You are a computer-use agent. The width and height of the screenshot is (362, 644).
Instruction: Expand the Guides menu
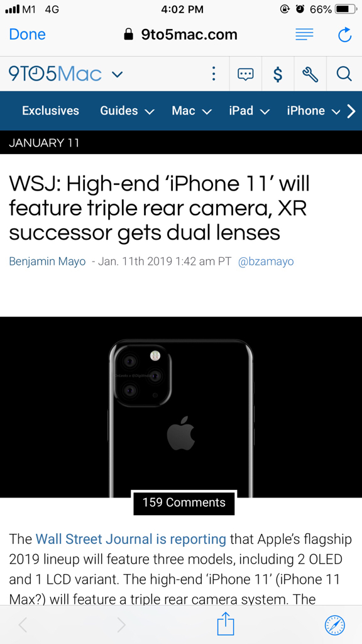pos(127,111)
